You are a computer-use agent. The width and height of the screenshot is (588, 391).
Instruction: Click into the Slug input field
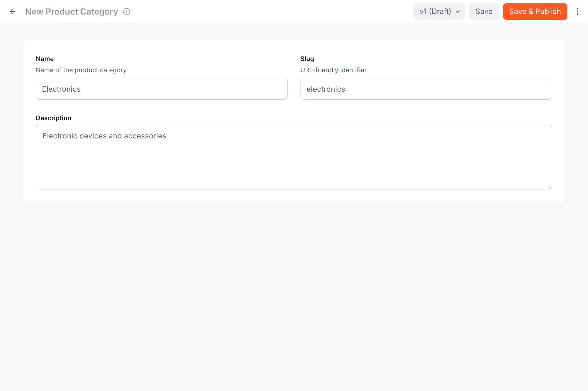426,89
